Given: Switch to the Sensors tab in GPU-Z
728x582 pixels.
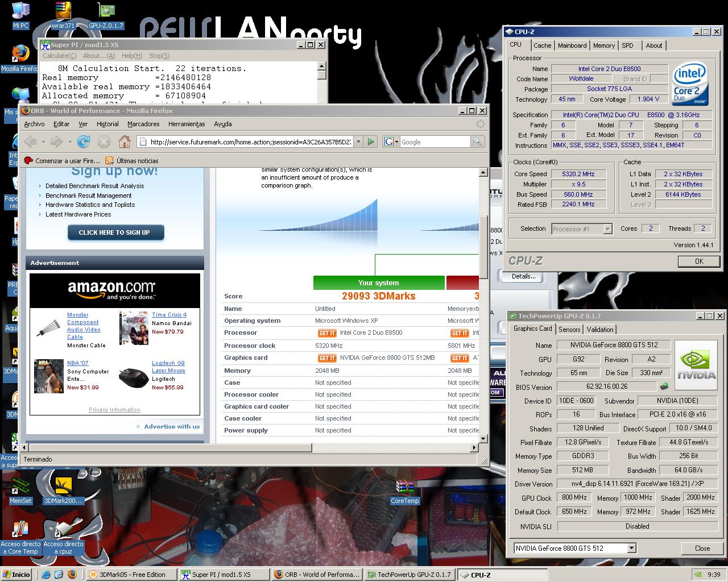Looking at the screenshot, I should [569, 329].
